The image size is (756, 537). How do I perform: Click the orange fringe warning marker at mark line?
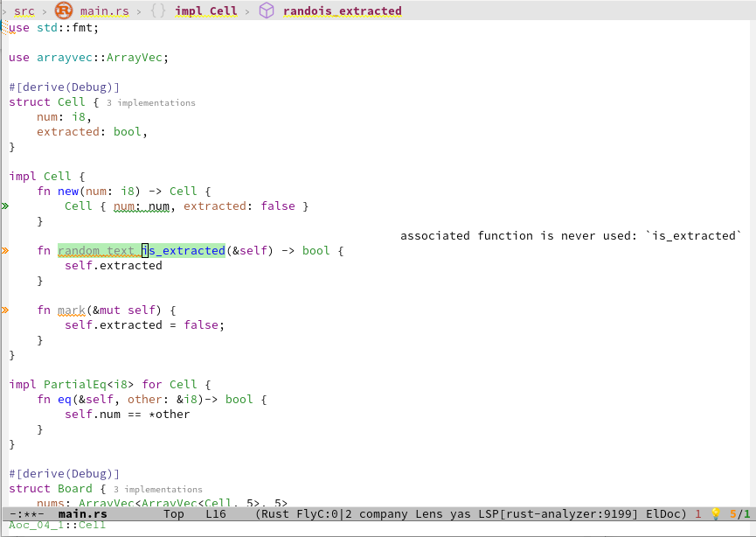pyautogui.click(x=5, y=310)
